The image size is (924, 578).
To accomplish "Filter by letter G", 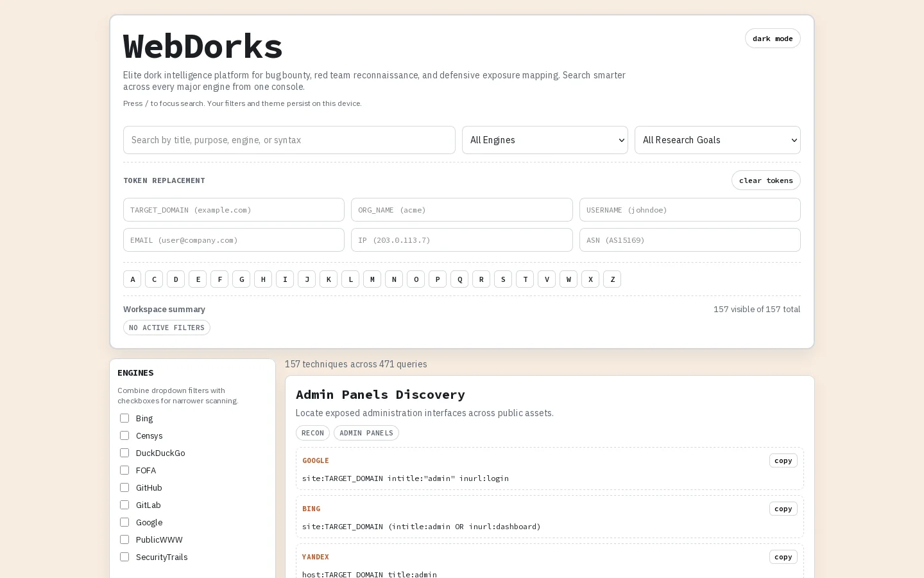I will point(241,279).
